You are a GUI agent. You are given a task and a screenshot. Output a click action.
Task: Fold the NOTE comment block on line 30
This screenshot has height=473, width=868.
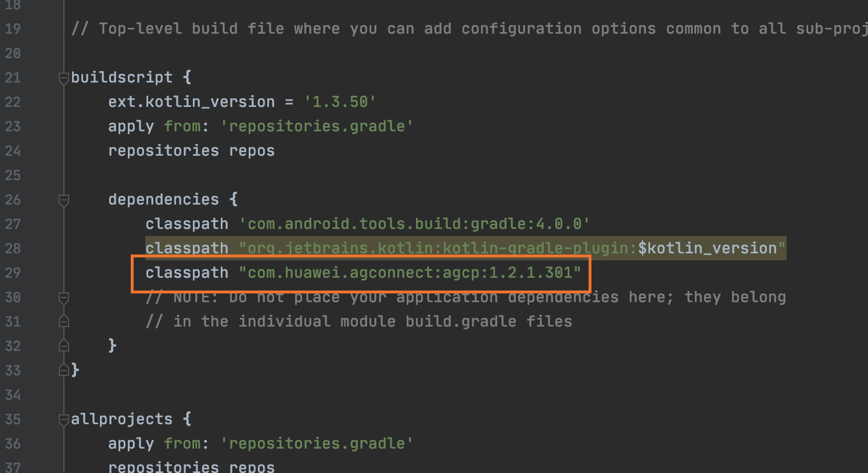pyautogui.click(x=64, y=298)
